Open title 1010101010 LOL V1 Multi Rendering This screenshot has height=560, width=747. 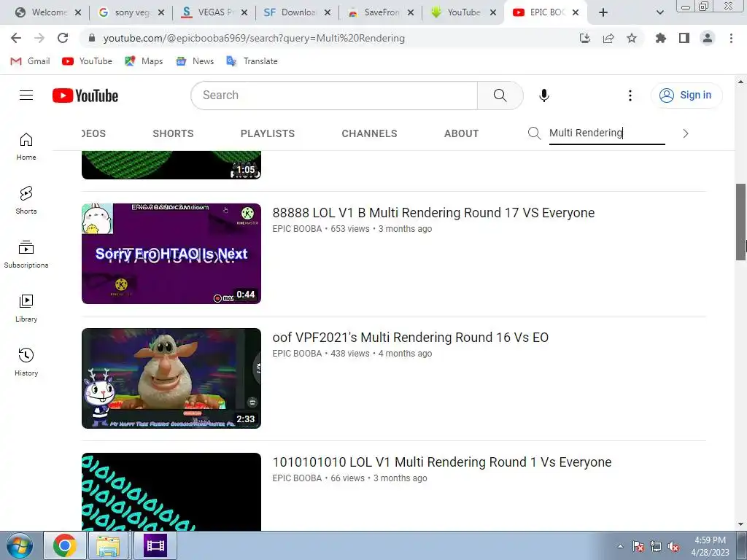(x=441, y=462)
